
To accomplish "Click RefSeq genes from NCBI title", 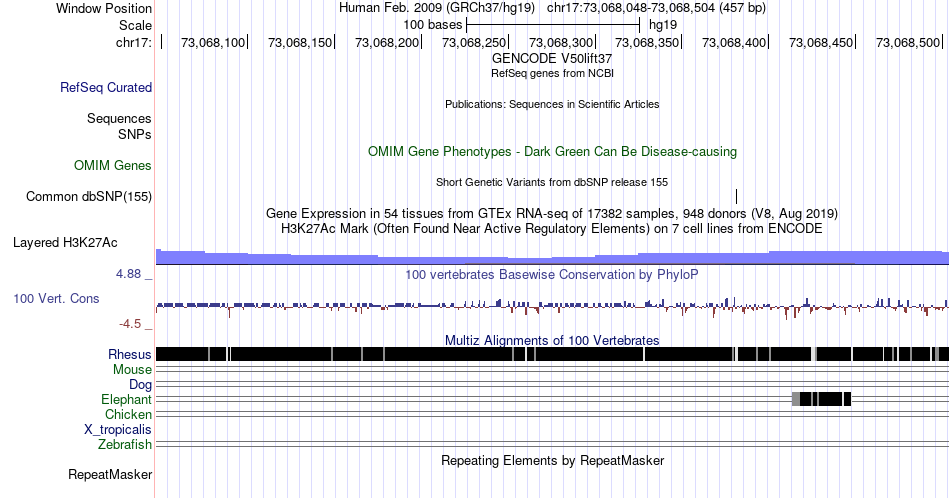I will click(552, 73).
